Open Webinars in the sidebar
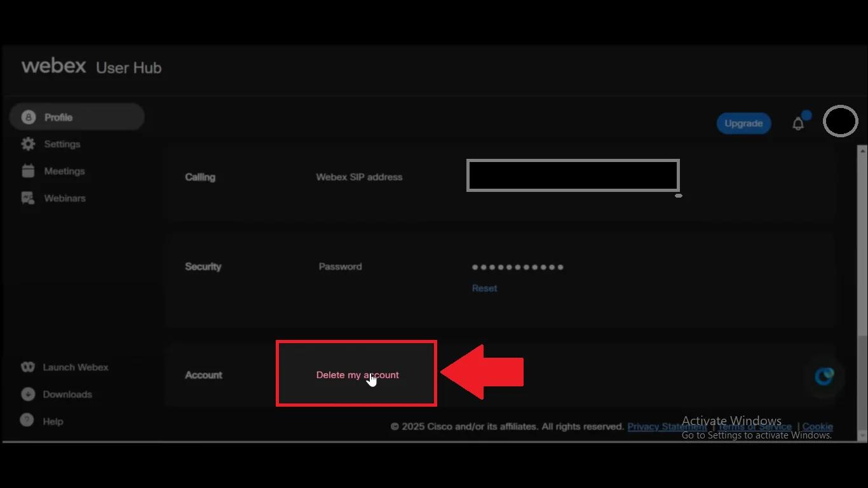Viewport: 868px width, 488px height. point(65,198)
